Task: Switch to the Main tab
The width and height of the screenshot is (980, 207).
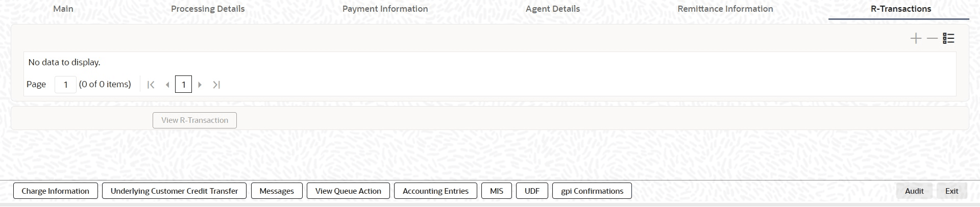Action: click(63, 9)
